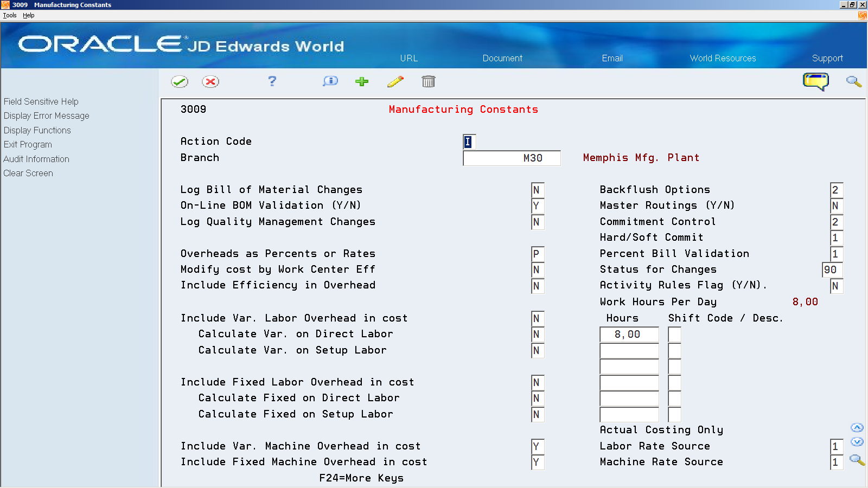This screenshot has width=868, height=488.
Task: Open the Document header link
Action: 502,58
